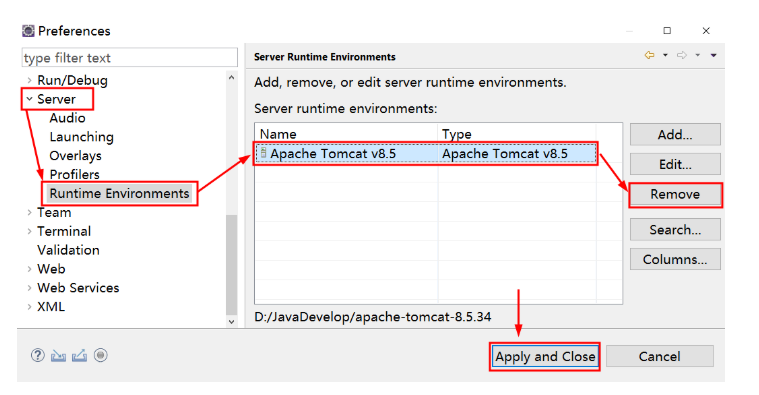
Task: Open the forward history dropdown arrow
Action: (x=698, y=55)
